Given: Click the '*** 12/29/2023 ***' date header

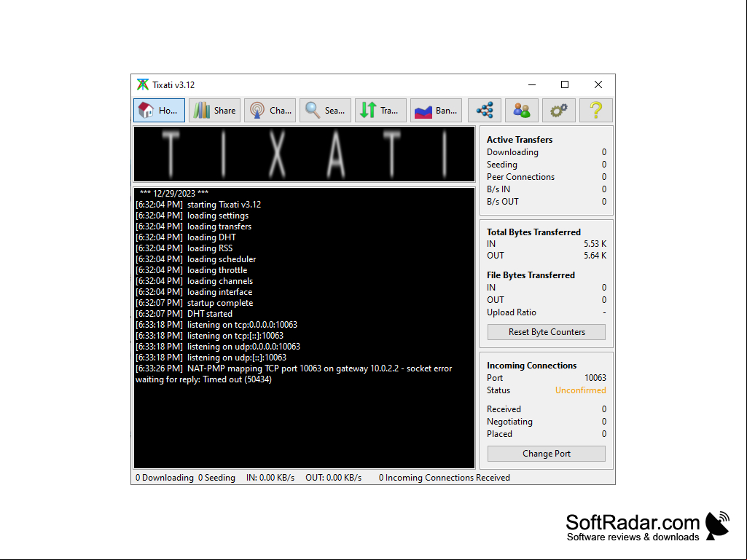Looking at the screenshot, I should pos(174,193).
